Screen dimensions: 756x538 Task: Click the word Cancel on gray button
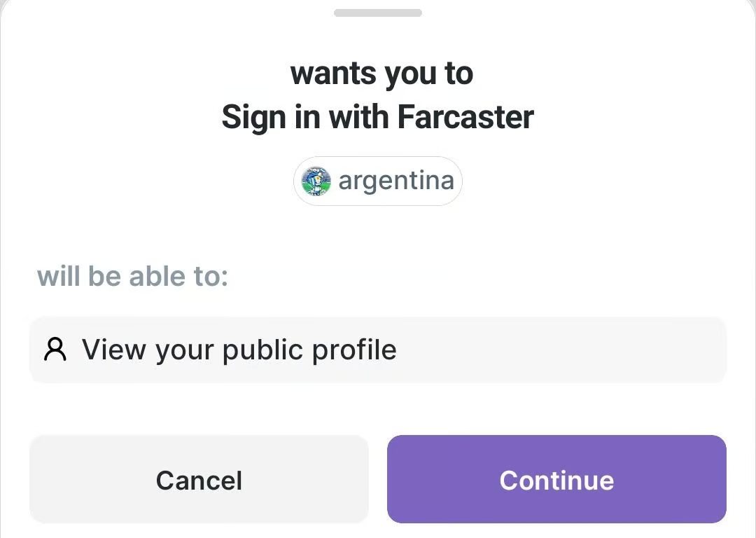click(x=199, y=480)
